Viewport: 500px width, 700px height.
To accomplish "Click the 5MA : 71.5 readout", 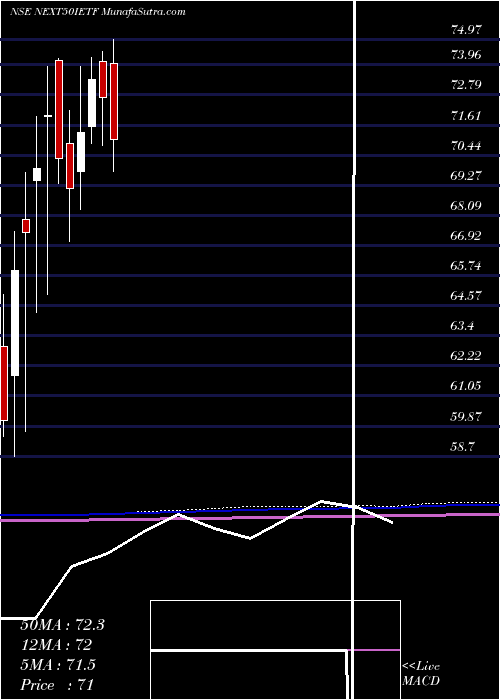I will tap(58, 665).
